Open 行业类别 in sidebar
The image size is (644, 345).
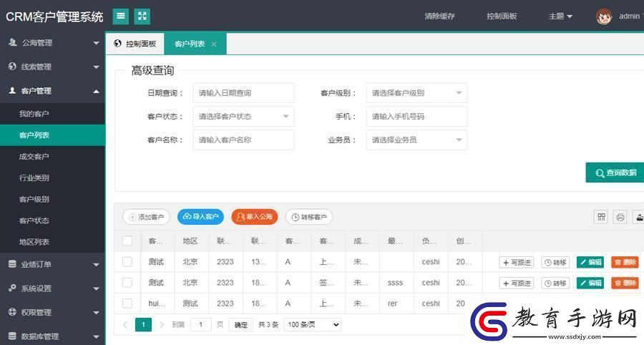pyautogui.click(x=52, y=178)
